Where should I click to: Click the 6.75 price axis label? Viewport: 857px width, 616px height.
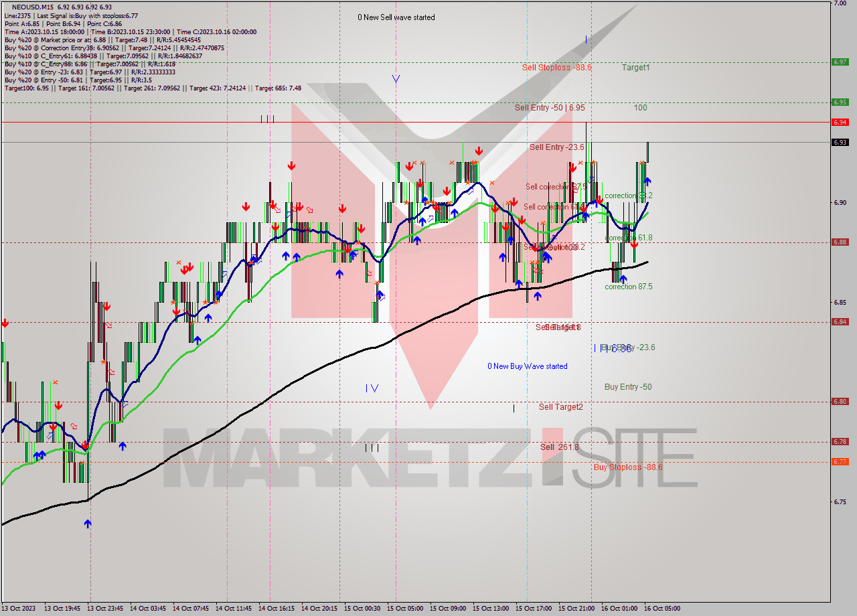(840, 502)
